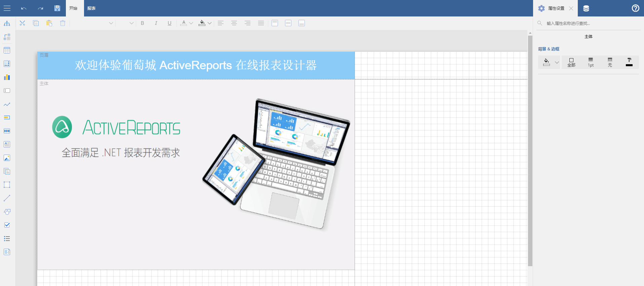Select the Table control
This screenshot has height=286, width=644.
7,50
